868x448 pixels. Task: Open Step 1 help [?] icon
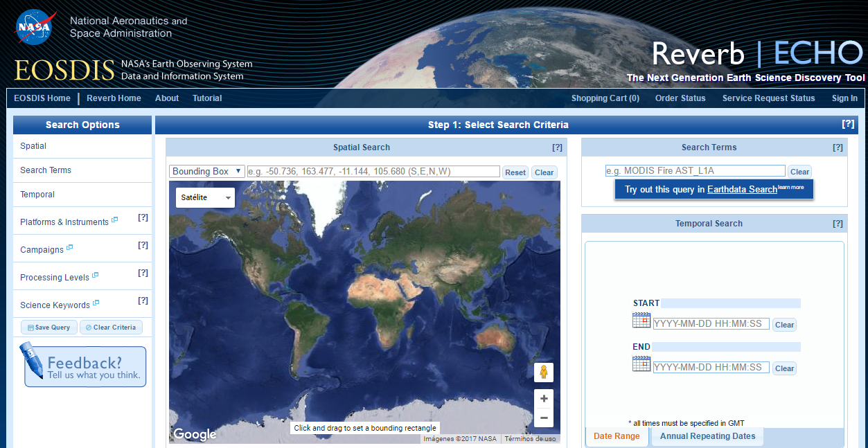pyautogui.click(x=848, y=124)
